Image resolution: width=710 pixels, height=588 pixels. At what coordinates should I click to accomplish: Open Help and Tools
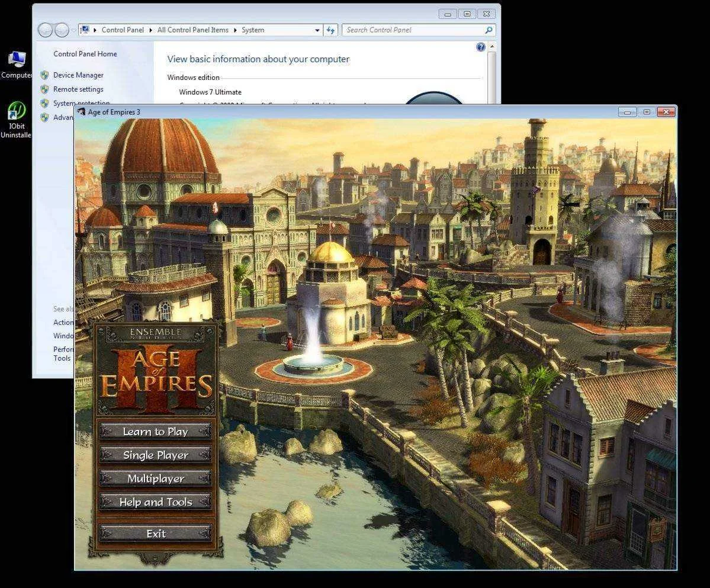156,502
